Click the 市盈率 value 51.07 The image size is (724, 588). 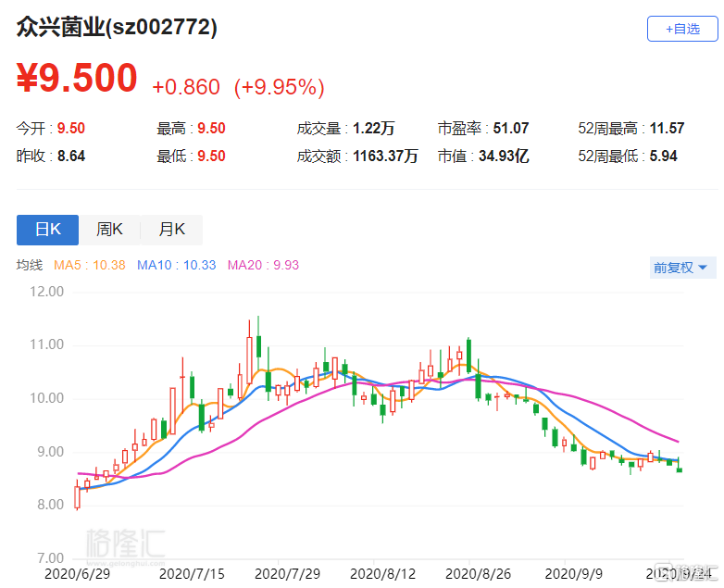click(511, 128)
